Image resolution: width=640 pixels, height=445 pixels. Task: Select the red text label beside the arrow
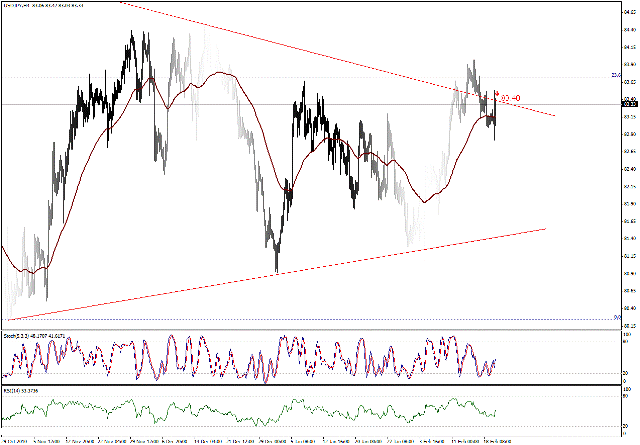click(511, 98)
